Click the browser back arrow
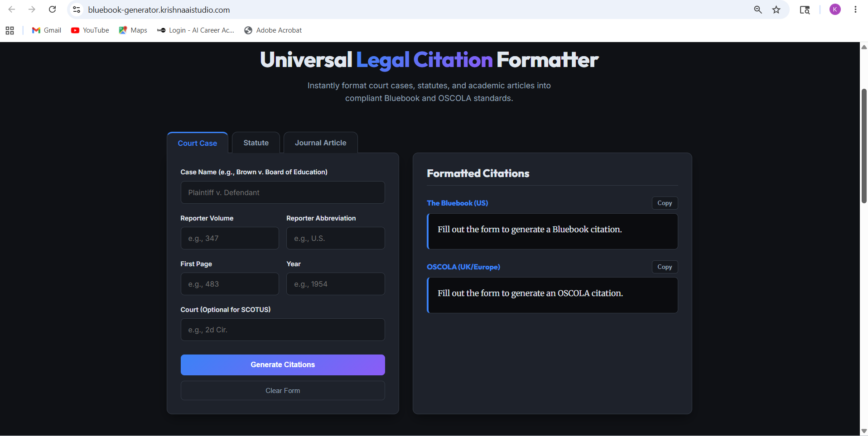868x436 pixels. click(12, 10)
